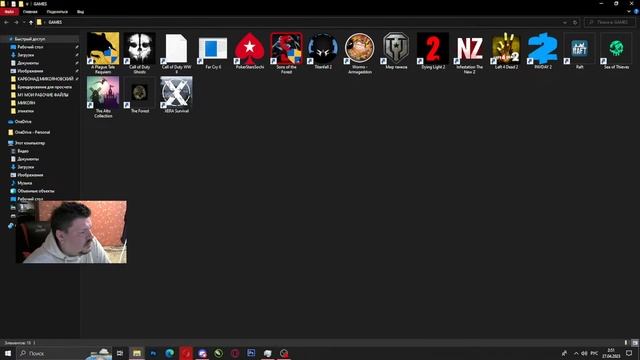The width and height of the screenshot is (640, 360).
Task: Go back with the Back arrow
Action: (x=6, y=22)
